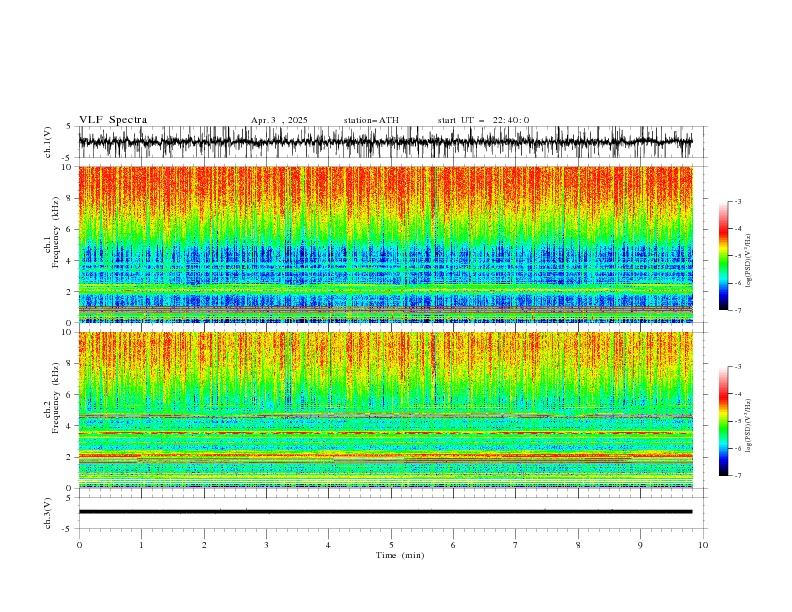Click the "6" tick on ch.1 frequency axis
Image resolution: width=792 pixels, height=612 pixels.
(x=68, y=230)
